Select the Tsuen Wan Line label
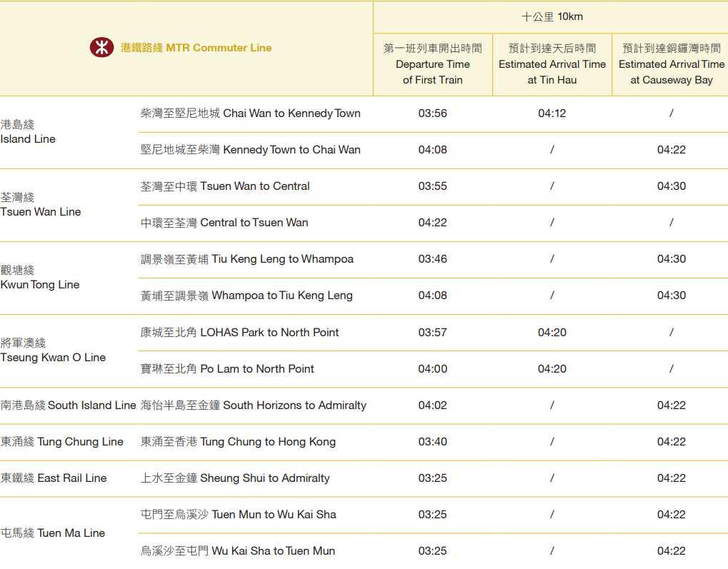This screenshot has height=569, width=728. coord(41,205)
